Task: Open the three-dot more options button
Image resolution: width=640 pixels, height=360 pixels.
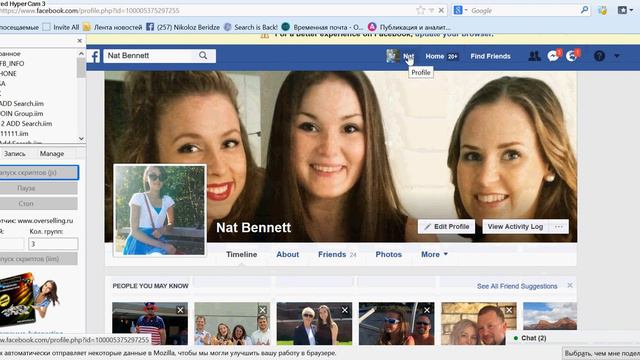Action: pos(559,227)
